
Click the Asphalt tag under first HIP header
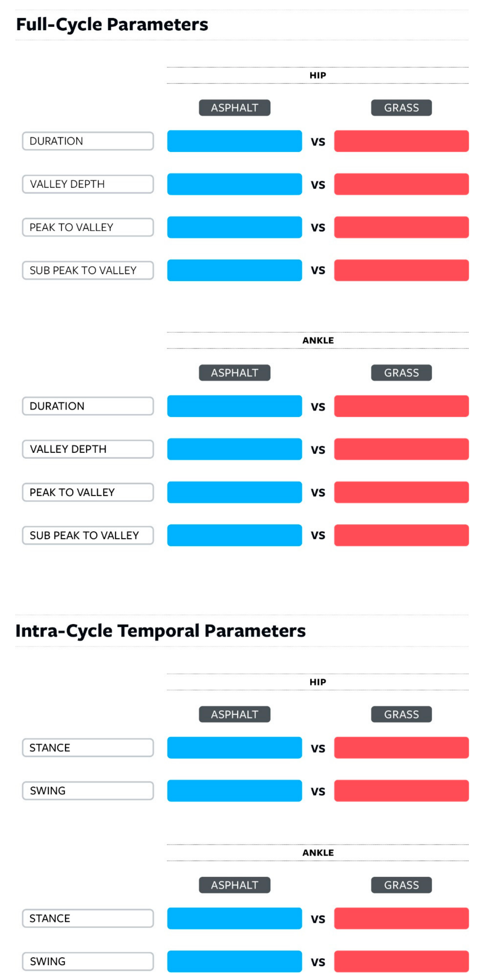[x=234, y=108]
